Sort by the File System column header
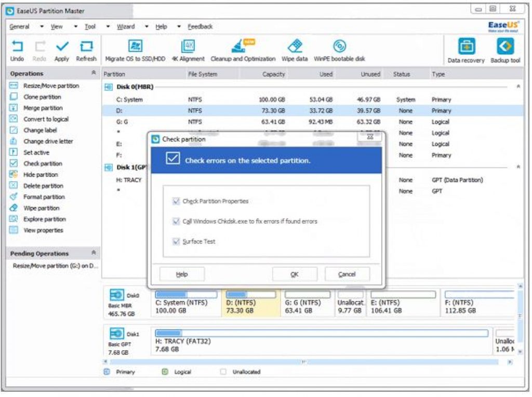532x397 pixels. pos(203,74)
